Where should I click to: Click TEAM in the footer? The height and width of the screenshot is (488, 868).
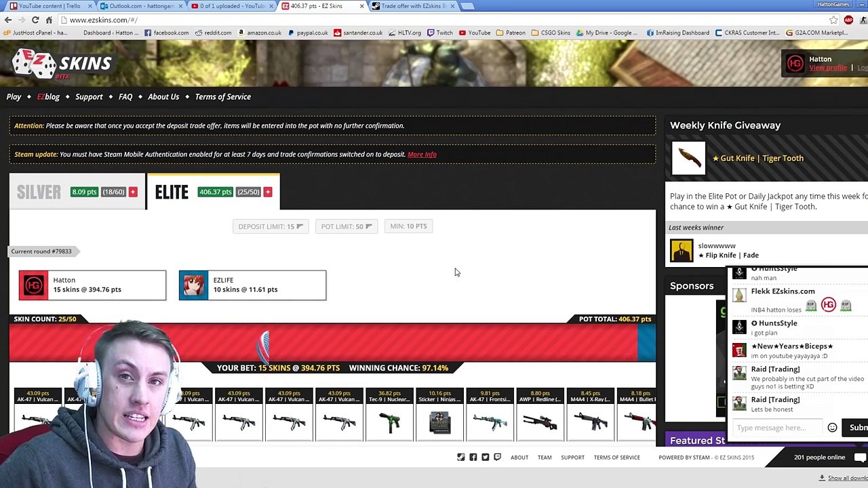tap(545, 457)
